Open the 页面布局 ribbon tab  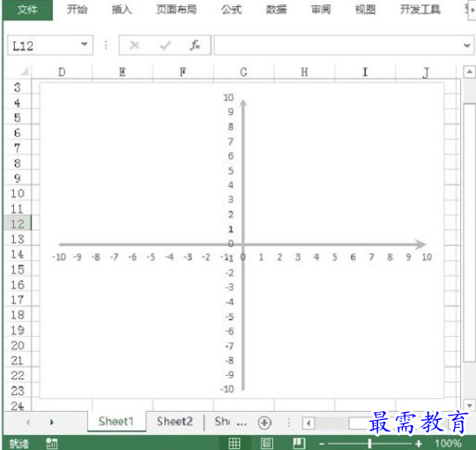[x=176, y=10]
